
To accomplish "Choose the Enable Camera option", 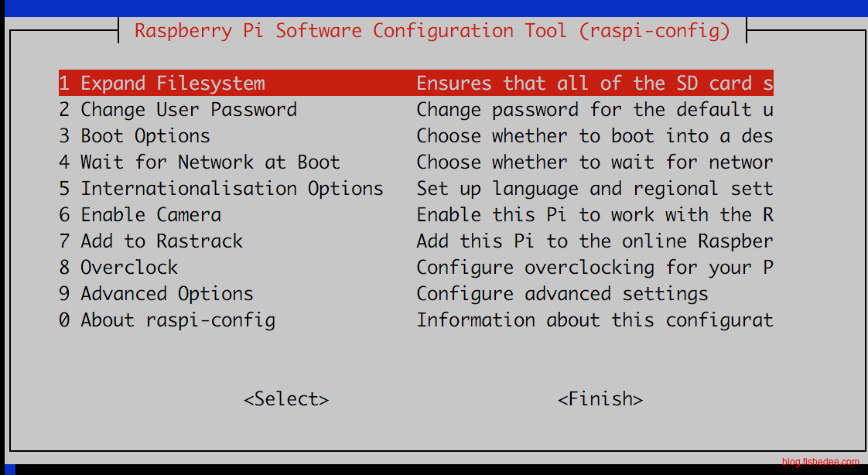I will pyautogui.click(x=140, y=215).
